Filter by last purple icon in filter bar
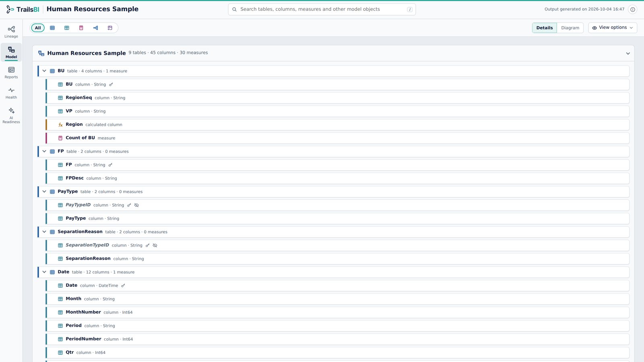644x362 pixels. pyautogui.click(x=110, y=28)
